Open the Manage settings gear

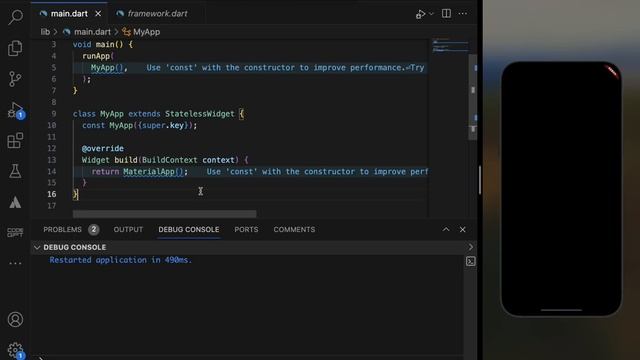click(15, 350)
